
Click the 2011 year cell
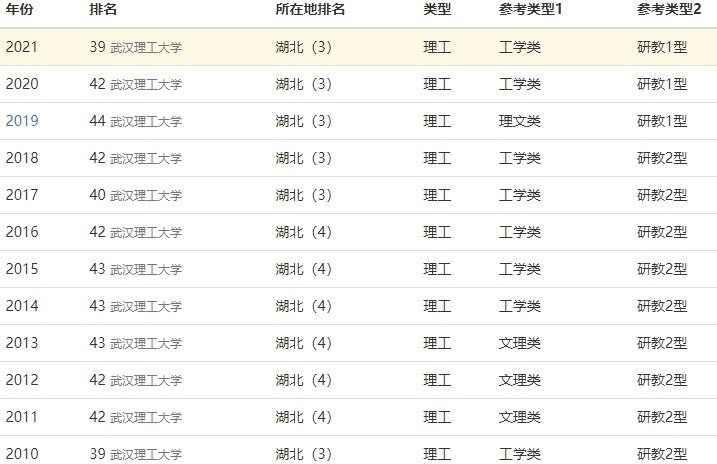pyautogui.click(x=22, y=417)
